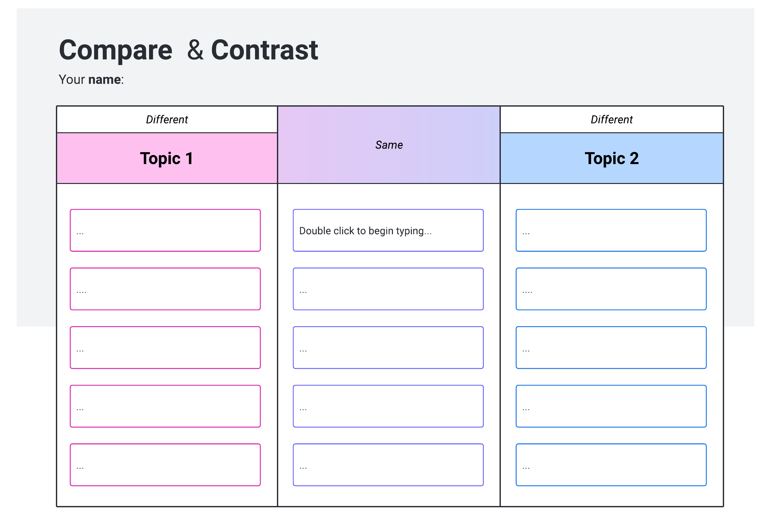Select last pink box under Topic 1
Screen dimensions: 771x532
click(x=165, y=465)
